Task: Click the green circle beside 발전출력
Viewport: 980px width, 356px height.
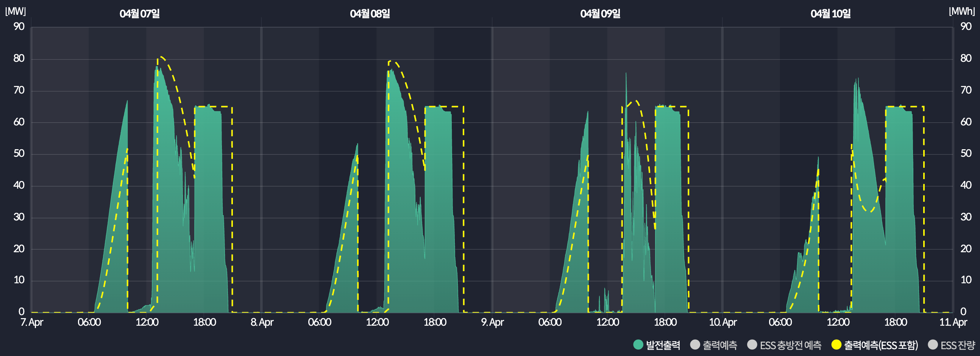Action: pyautogui.click(x=638, y=345)
